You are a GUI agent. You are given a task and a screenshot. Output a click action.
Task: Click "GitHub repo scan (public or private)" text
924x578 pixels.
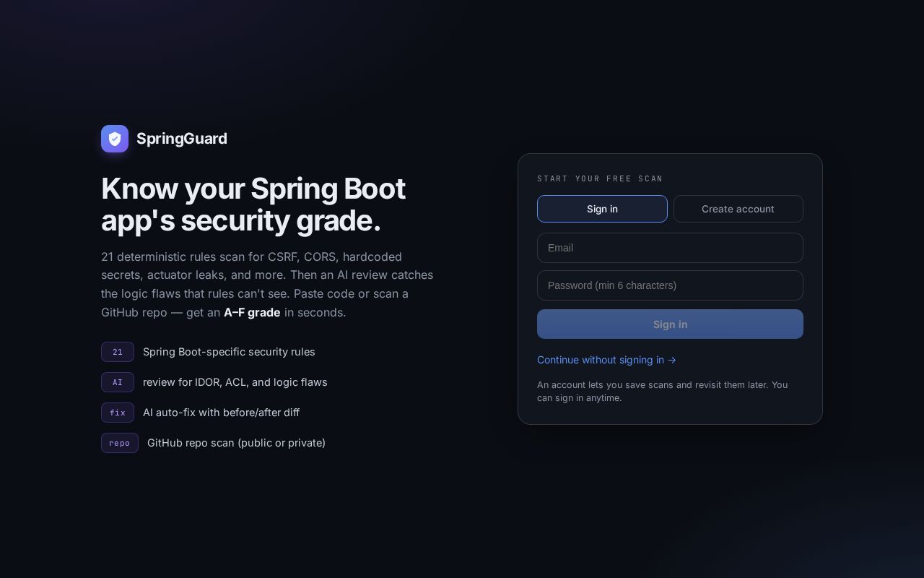click(x=236, y=443)
